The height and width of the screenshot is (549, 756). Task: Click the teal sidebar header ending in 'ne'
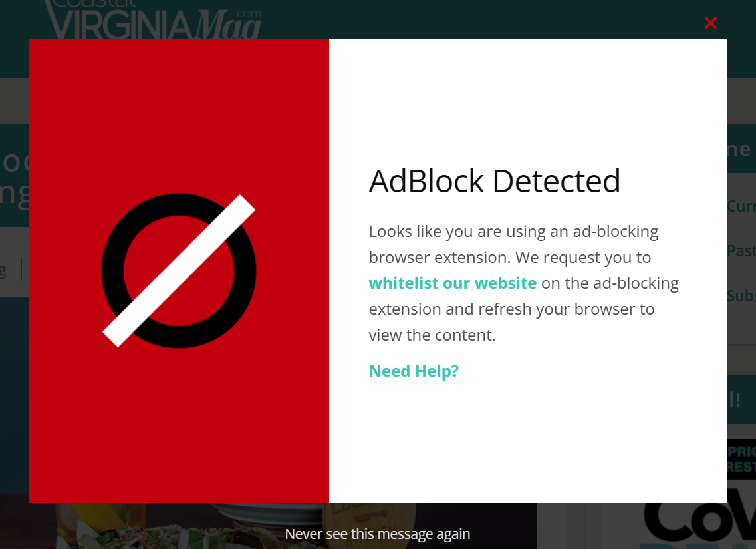click(x=741, y=148)
